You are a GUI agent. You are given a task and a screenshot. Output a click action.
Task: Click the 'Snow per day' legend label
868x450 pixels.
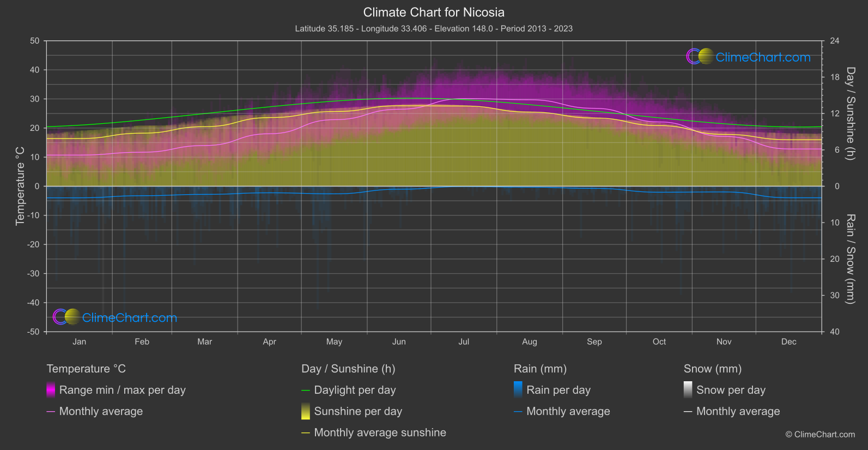tap(731, 390)
